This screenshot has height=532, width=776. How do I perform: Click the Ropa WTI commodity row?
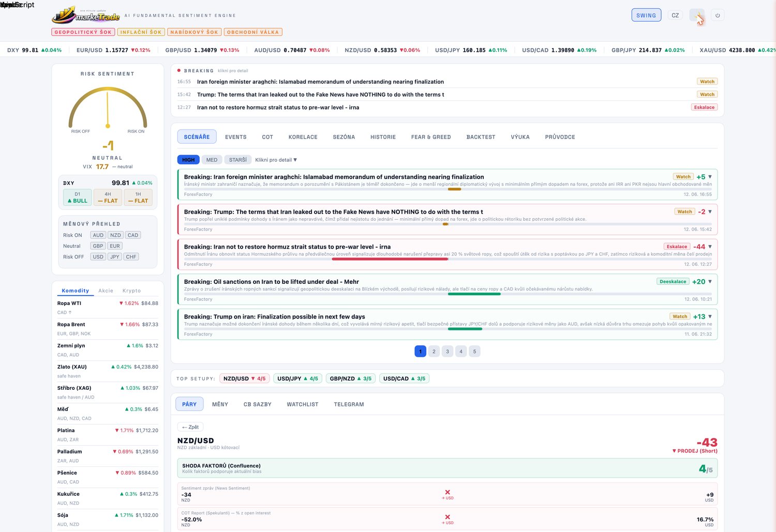tap(108, 308)
